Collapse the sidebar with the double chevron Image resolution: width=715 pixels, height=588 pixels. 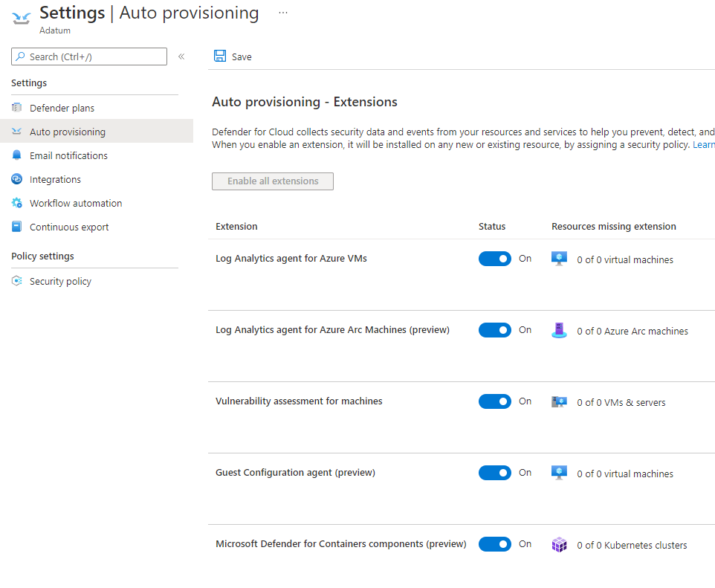pyautogui.click(x=181, y=56)
